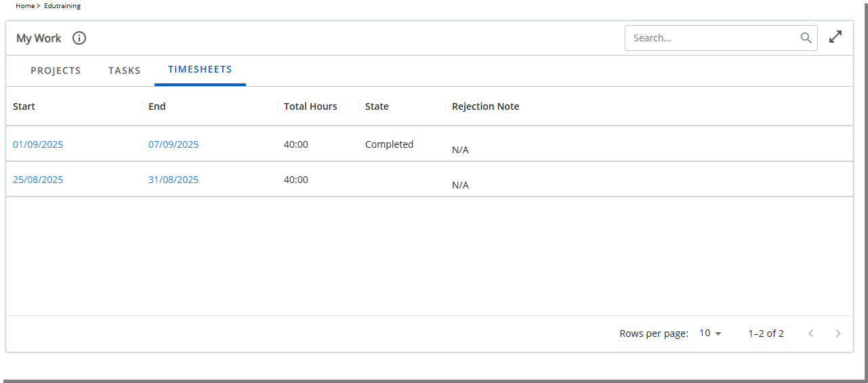Switch to the Projects tab
This screenshot has height=383, width=868.
(56, 70)
